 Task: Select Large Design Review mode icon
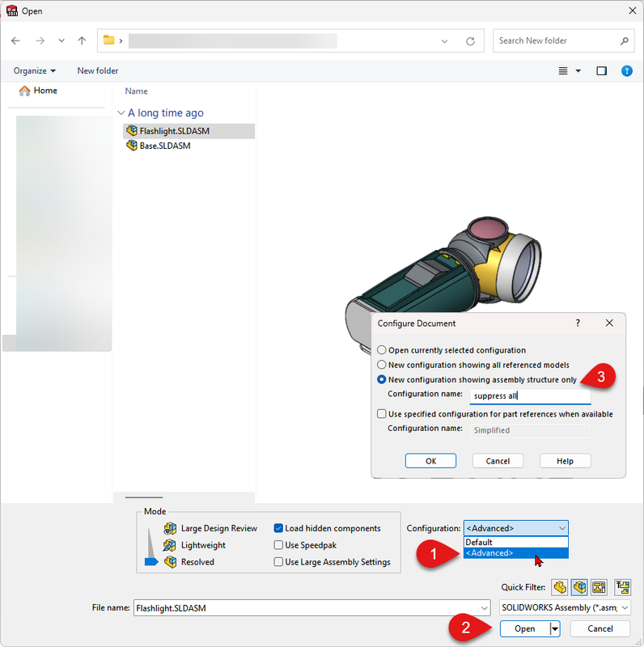(x=170, y=529)
